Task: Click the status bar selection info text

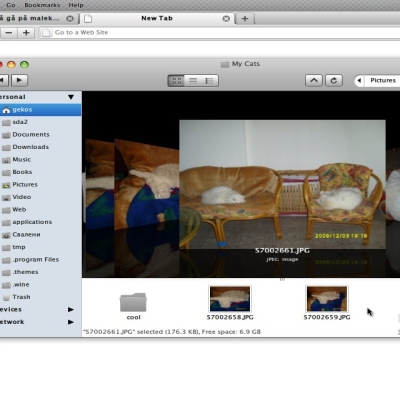Action: coord(172,332)
